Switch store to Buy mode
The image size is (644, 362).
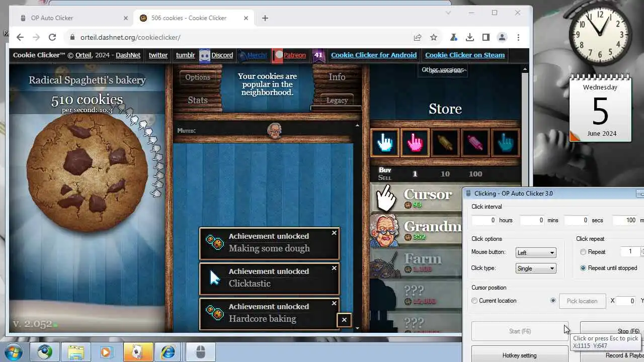pyautogui.click(x=385, y=170)
